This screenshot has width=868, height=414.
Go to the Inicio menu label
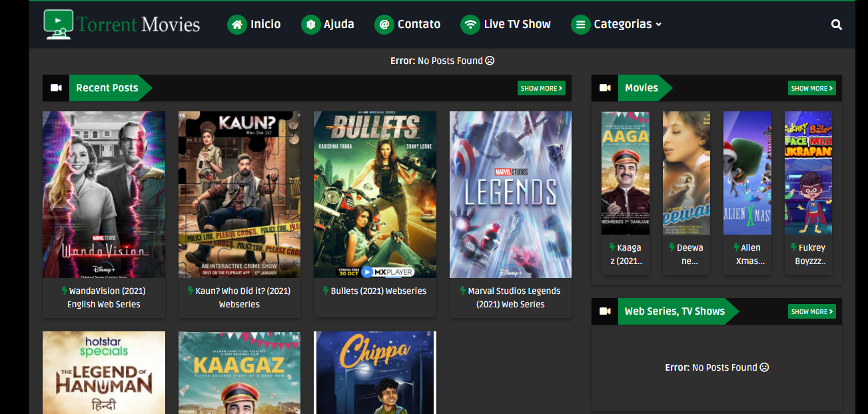pos(266,24)
